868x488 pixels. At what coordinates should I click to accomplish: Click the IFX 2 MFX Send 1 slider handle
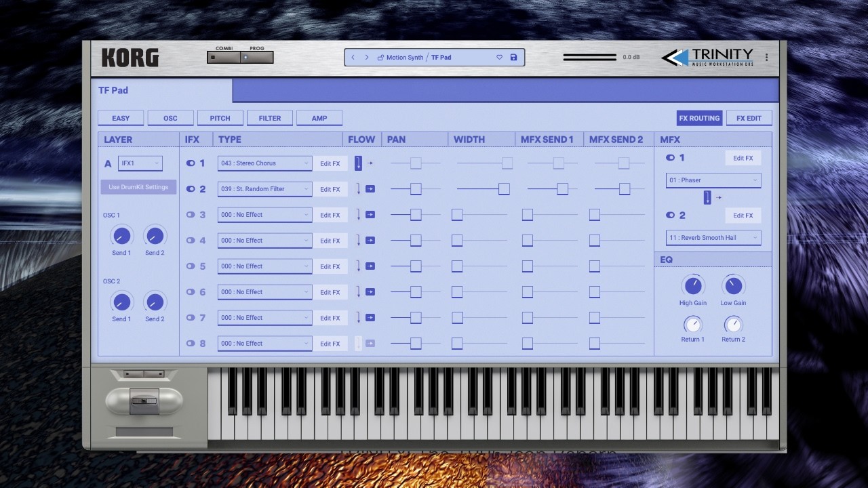point(562,189)
